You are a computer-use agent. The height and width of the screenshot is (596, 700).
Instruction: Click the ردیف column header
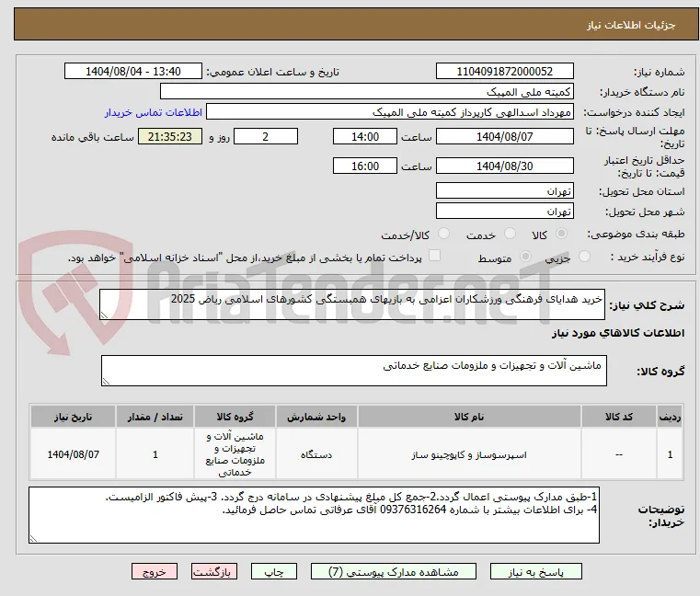click(670, 417)
